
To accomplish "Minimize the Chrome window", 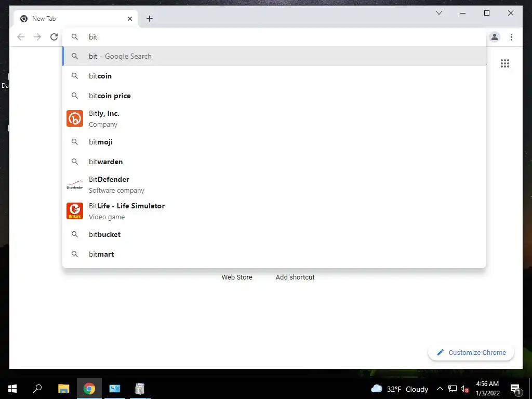I will click(x=463, y=13).
